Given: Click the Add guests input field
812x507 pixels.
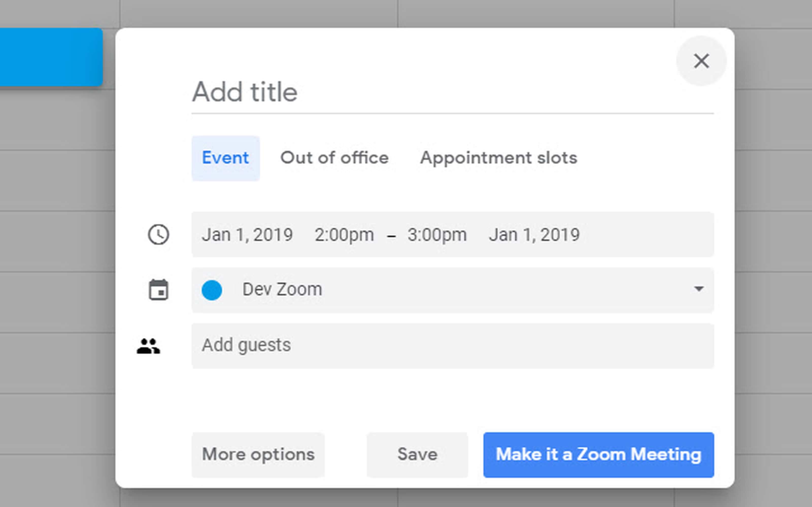Looking at the screenshot, I should coord(452,345).
